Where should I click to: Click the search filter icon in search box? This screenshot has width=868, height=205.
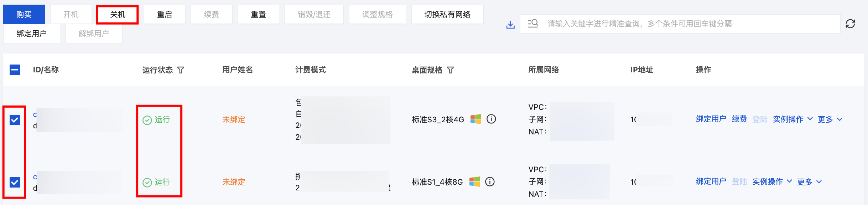point(533,24)
